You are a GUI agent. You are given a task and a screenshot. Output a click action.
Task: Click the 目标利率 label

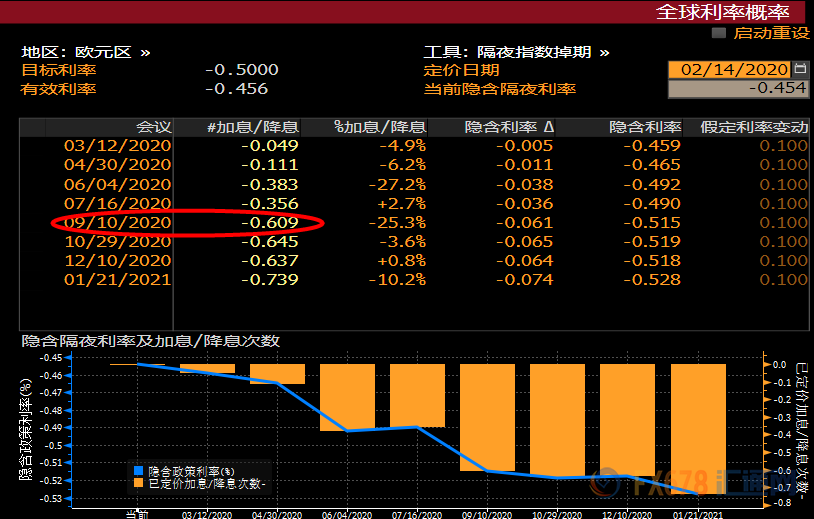[x=59, y=70]
